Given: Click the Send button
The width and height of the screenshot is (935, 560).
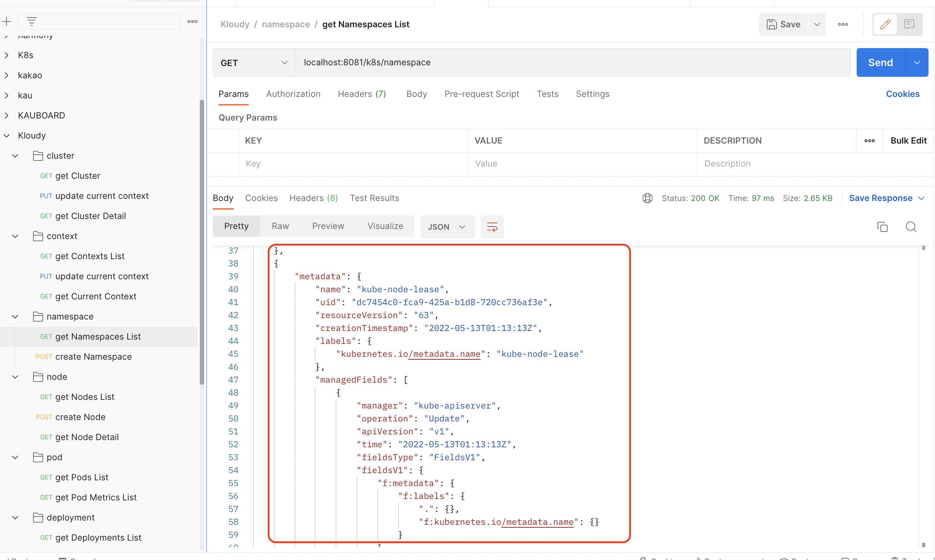Looking at the screenshot, I should (x=880, y=63).
